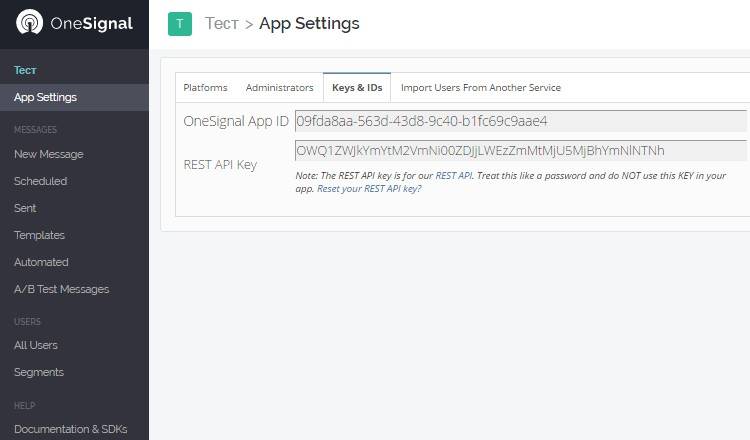Open Documentation & SDKs
The height and width of the screenshot is (440, 750).
coord(70,429)
